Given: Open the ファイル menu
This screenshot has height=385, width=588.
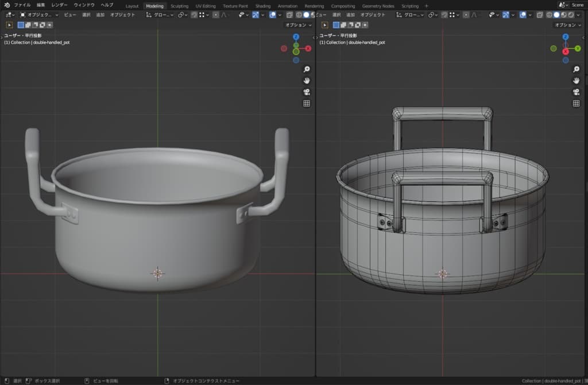Looking at the screenshot, I should pos(22,5).
